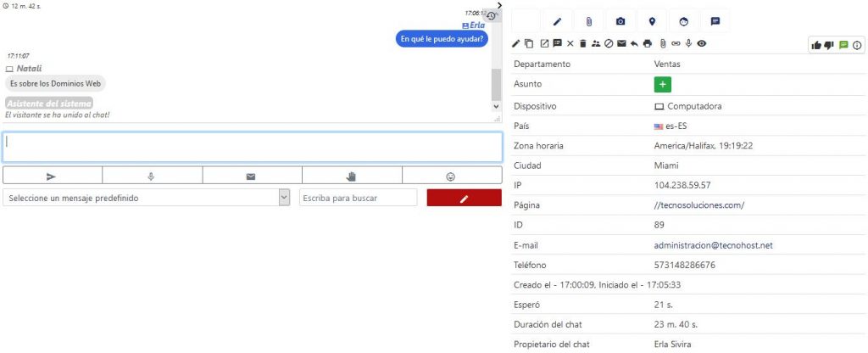
Task: Toggle the thumbs up rating
Action: point(816,45)
